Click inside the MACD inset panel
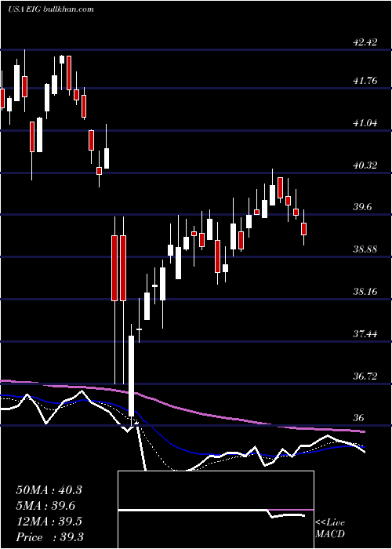The image size is (392, 549). [x=216, y=510]
